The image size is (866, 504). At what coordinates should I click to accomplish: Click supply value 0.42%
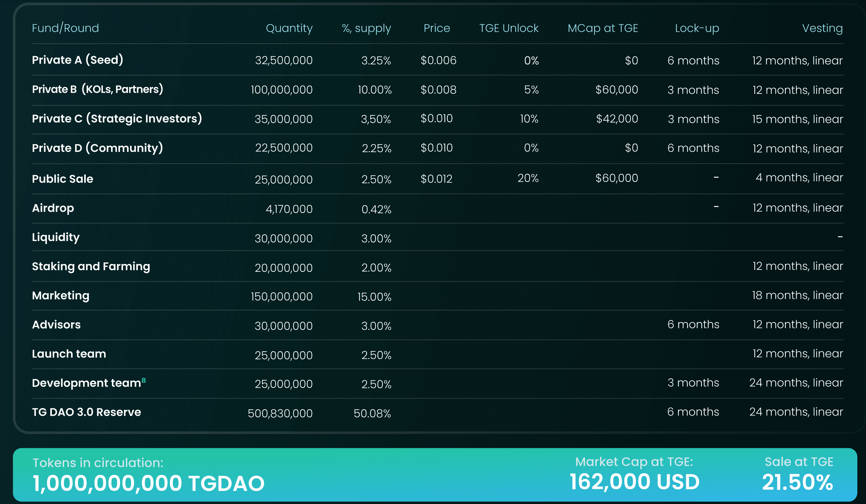click(376, 209)
